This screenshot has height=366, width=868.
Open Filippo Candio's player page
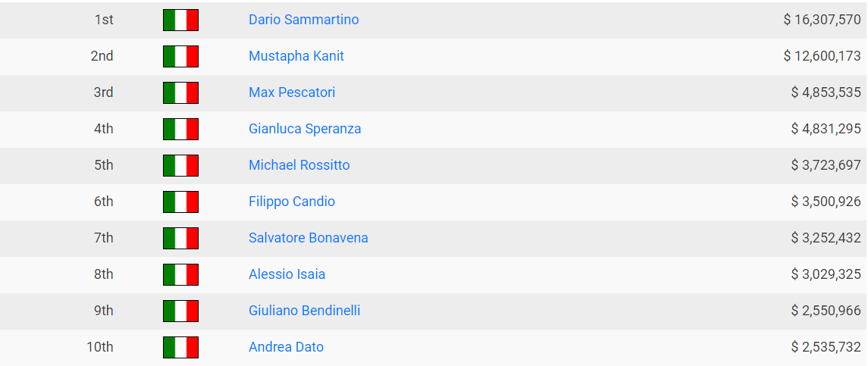(292, 202)
